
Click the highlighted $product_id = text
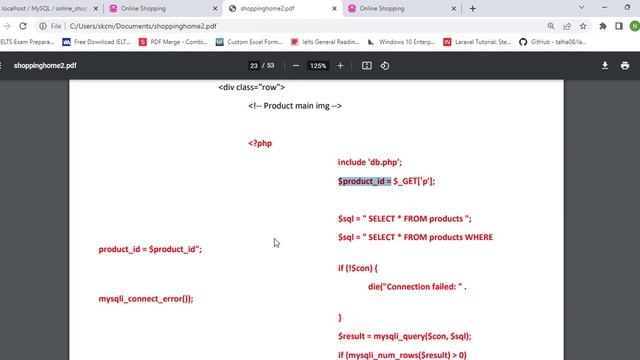tap(364, 181)
